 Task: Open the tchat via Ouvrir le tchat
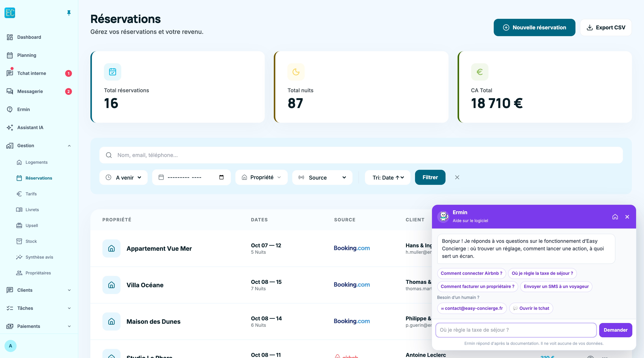pyautogui.click(x=531, y=308)
